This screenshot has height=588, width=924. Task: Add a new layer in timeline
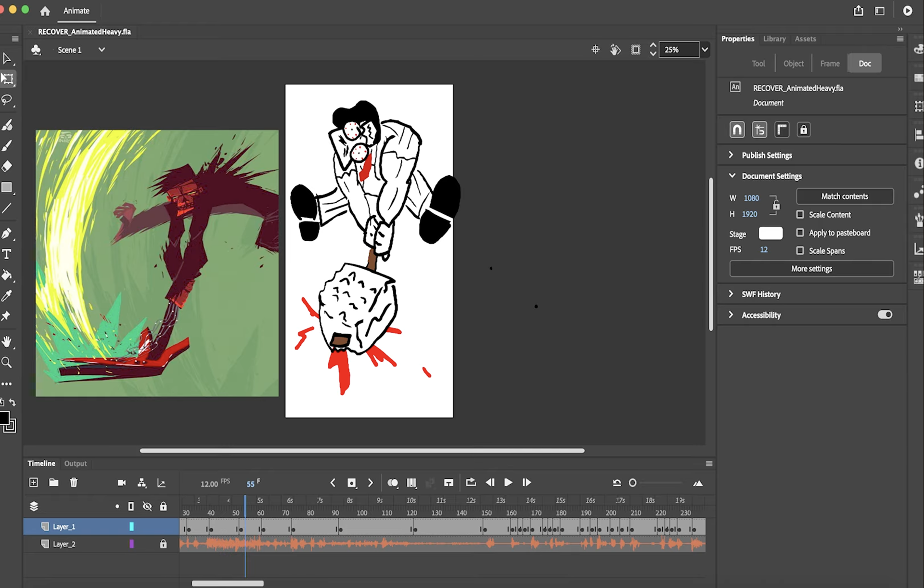(34, 483)
